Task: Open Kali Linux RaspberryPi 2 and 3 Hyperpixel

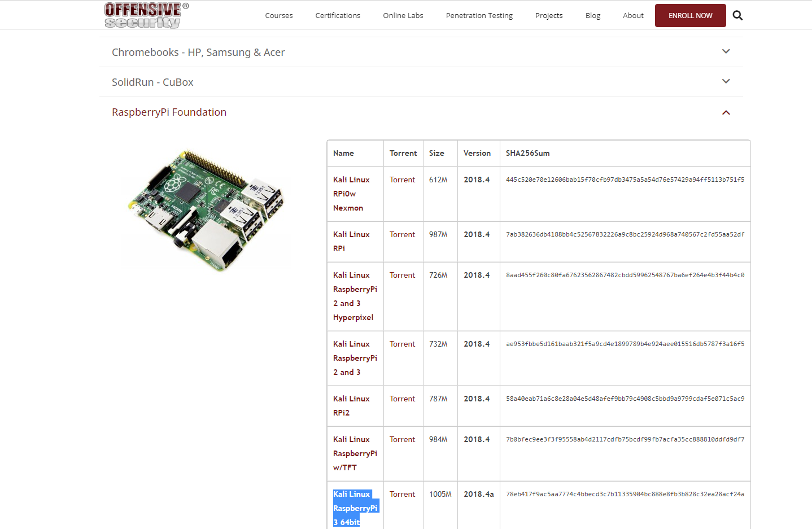Action: point(355,296)
